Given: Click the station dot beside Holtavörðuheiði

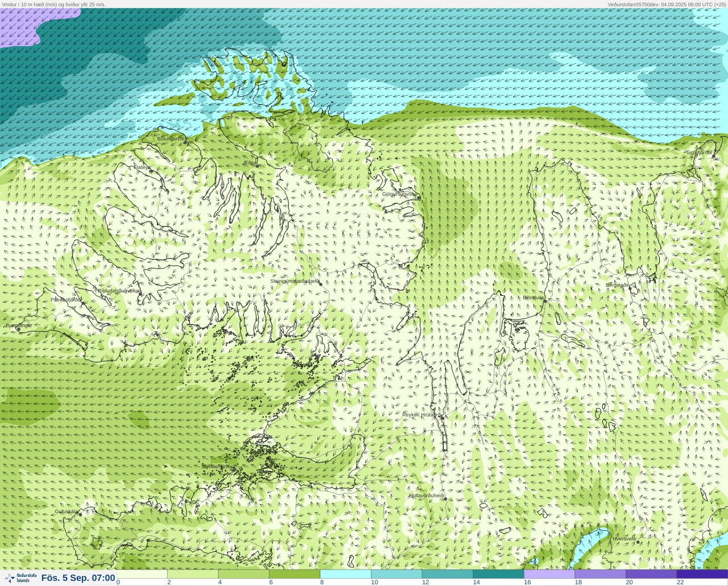Looking at the screenshot, I should click(445, 499).
